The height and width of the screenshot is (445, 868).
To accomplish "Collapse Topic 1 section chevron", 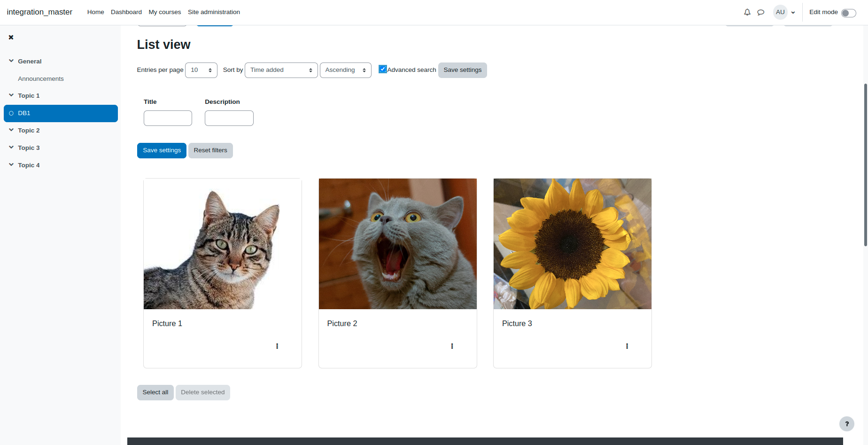I will click(11, 95).
